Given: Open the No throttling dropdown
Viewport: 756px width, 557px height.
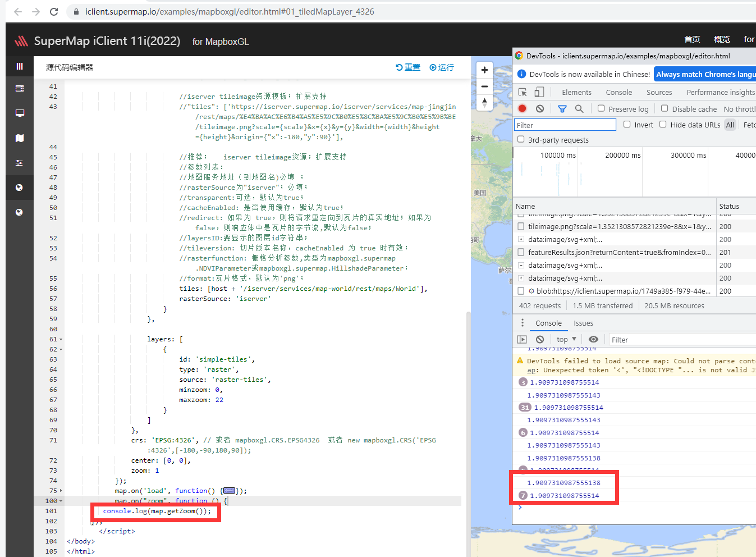Looking at the screenshot, I should point(739,109).
